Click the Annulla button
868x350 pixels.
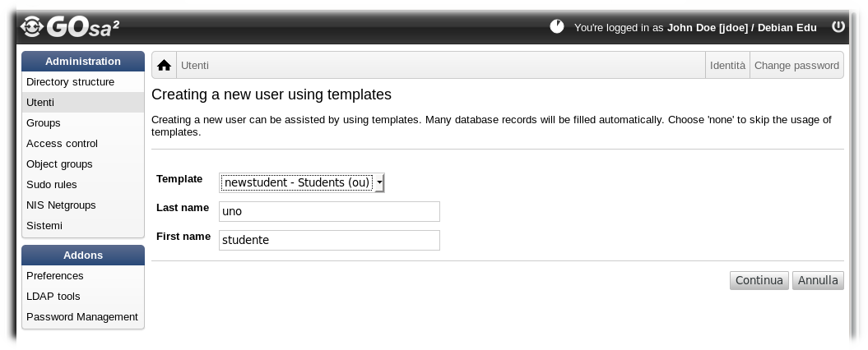tap(818, 280)
